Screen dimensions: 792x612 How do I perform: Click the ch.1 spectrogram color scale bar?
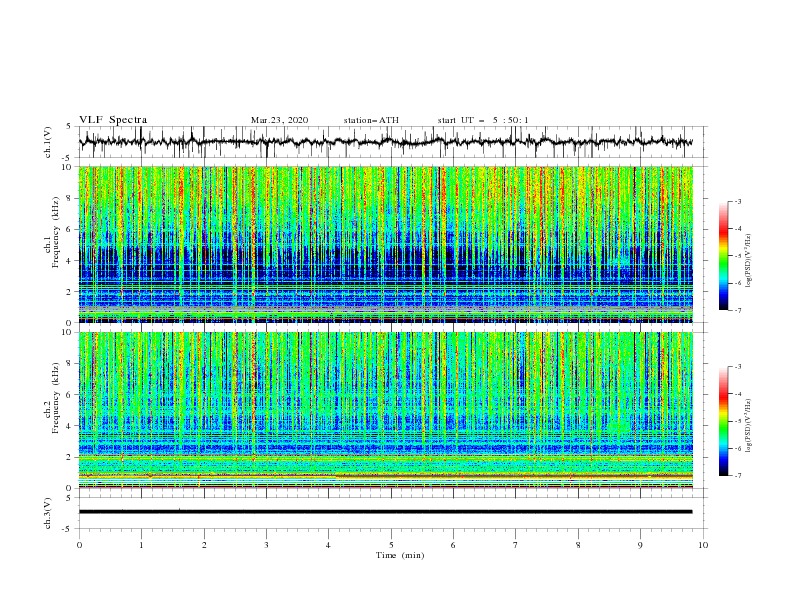[723, 255]
